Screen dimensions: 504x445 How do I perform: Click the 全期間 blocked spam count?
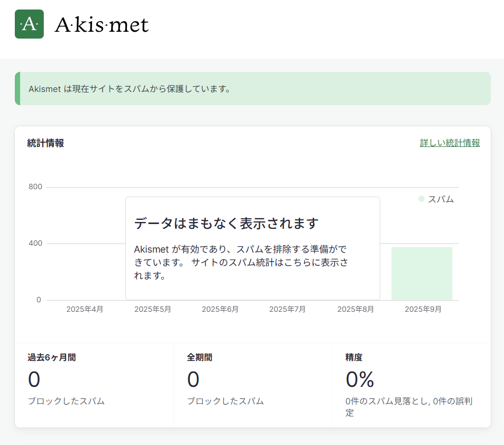pos(193,379)
